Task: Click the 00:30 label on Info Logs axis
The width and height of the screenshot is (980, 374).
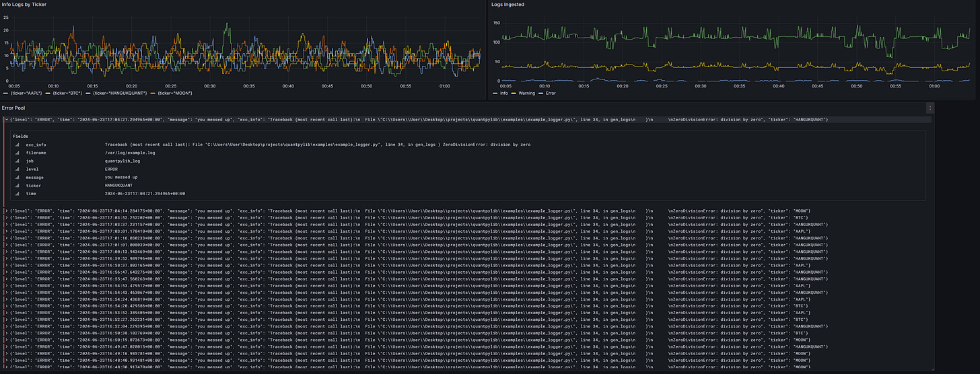Action: coord(210,85)
